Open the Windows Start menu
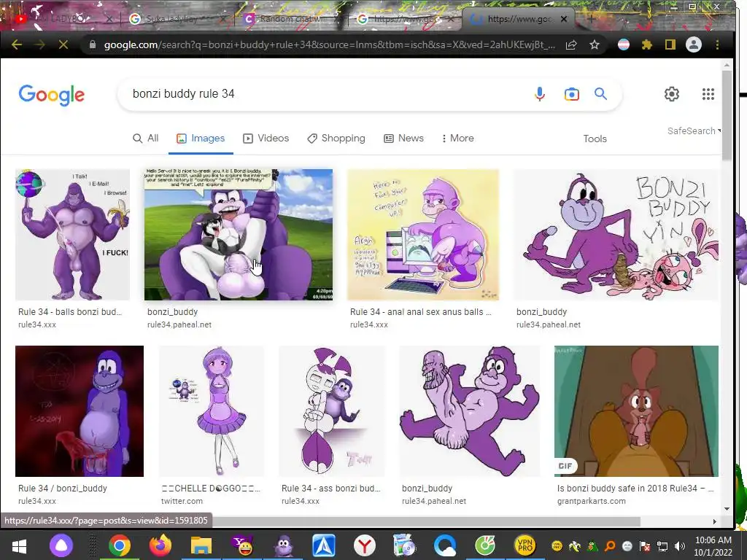Image resolution: width=747 pixels, height=560 pixels. point(19,545)
